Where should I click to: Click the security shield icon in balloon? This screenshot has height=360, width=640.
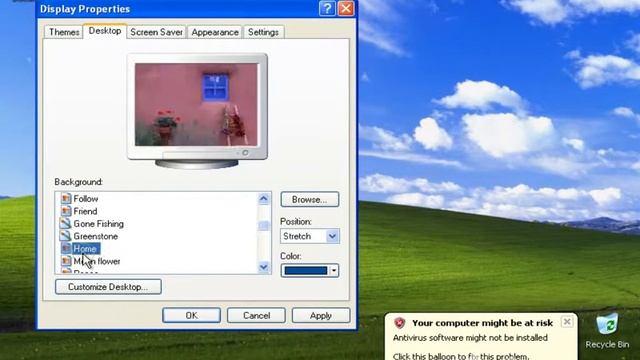click(399, 323)
